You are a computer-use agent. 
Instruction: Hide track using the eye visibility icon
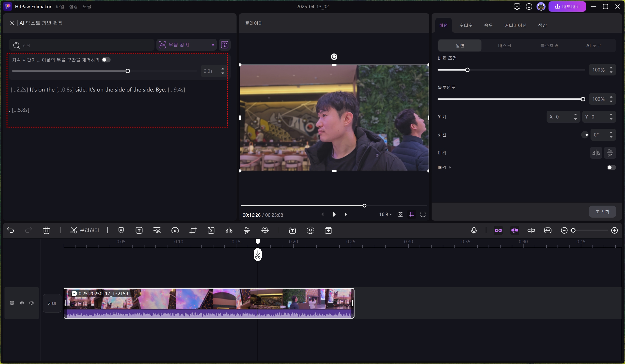tap(22, 303)
